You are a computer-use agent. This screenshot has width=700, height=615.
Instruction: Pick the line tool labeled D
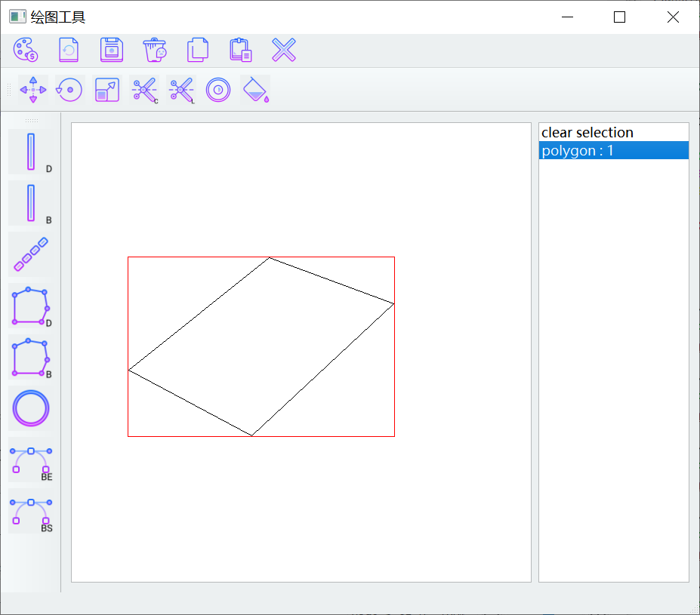[x=31, y=152]
